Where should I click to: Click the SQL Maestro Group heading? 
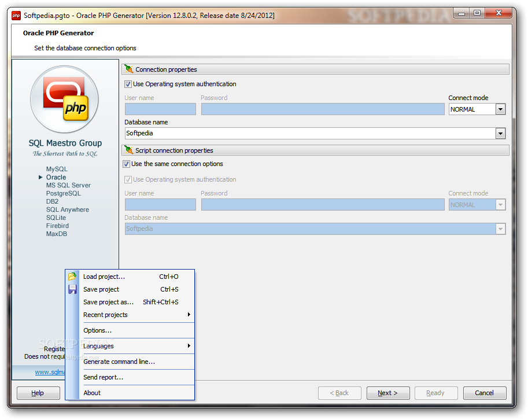65,143
